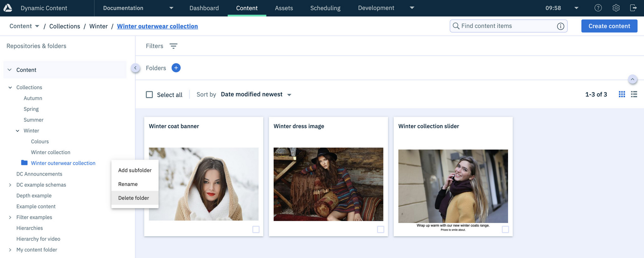Collapse the Winter folder chevron
Screen dimensions: 644x258
coord(17,131)
